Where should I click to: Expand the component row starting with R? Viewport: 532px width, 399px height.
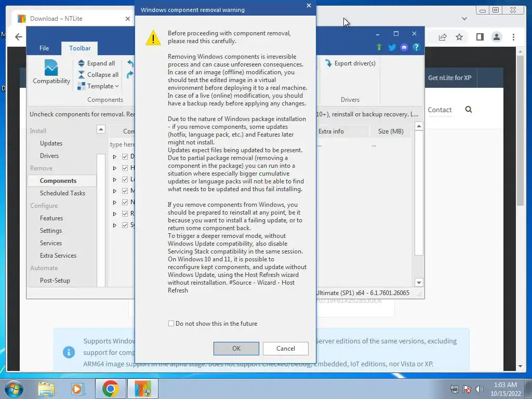(x=115, y=214)
